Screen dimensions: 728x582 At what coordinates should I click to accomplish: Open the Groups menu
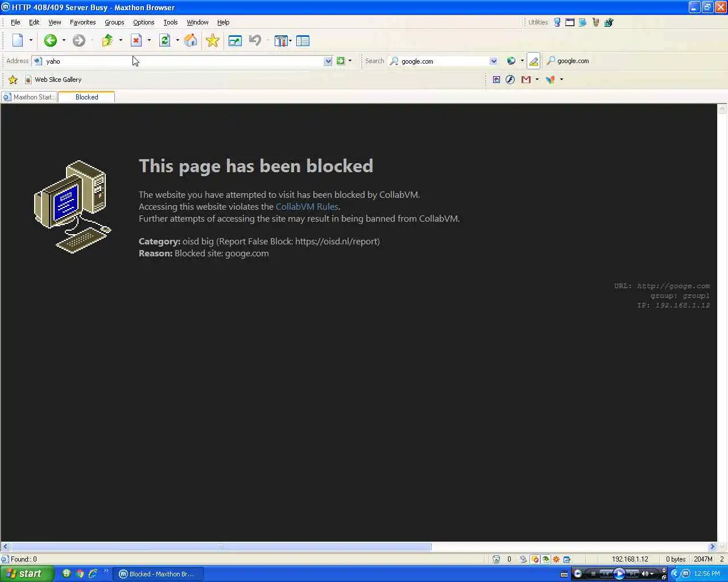click(x=114, y=22)
